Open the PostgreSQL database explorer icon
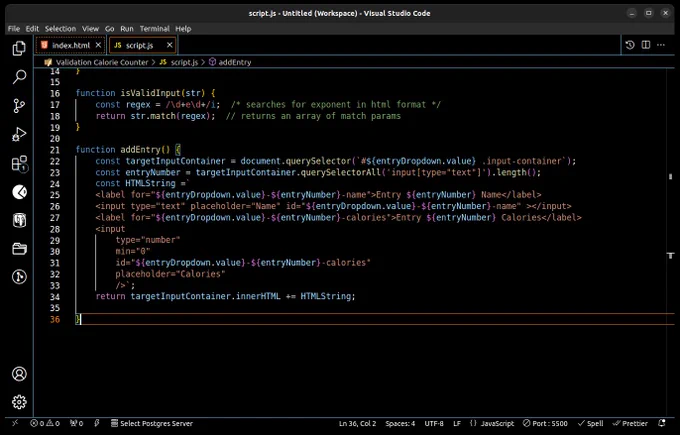The image size is (680, 435). pos(19,220)
